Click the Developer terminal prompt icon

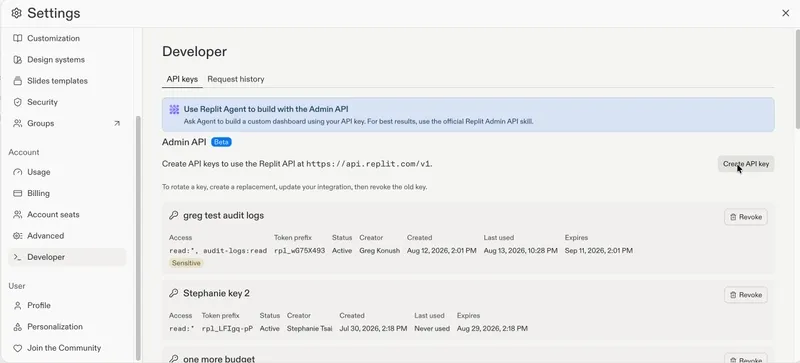click(18, 257)
